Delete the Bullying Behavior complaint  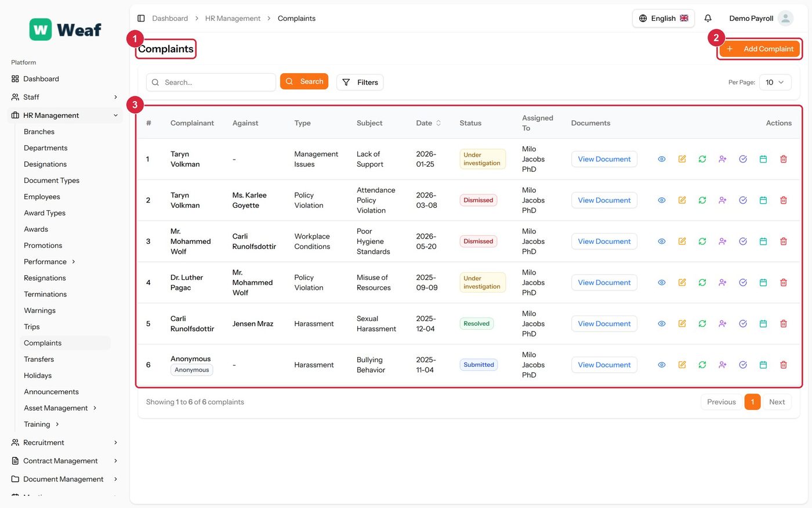(x=784, y=365)
